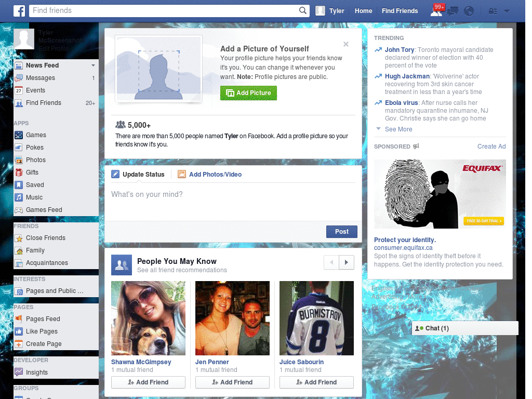Show previous people suggestions arrow
532x399 pixels.
pyautogui.click(x=331, y=262)
